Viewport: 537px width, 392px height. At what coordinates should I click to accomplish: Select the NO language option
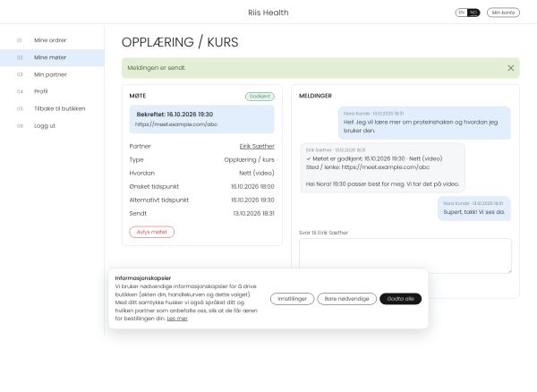473,13
